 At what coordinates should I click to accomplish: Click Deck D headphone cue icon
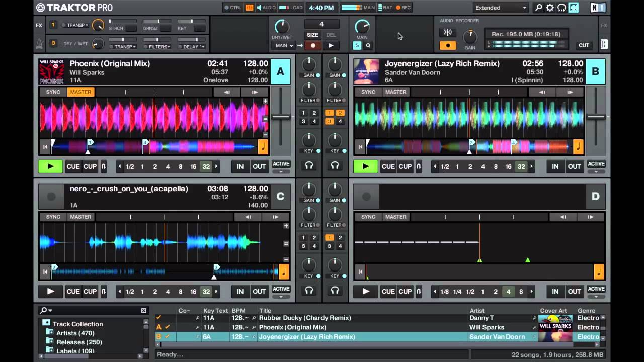335,290
